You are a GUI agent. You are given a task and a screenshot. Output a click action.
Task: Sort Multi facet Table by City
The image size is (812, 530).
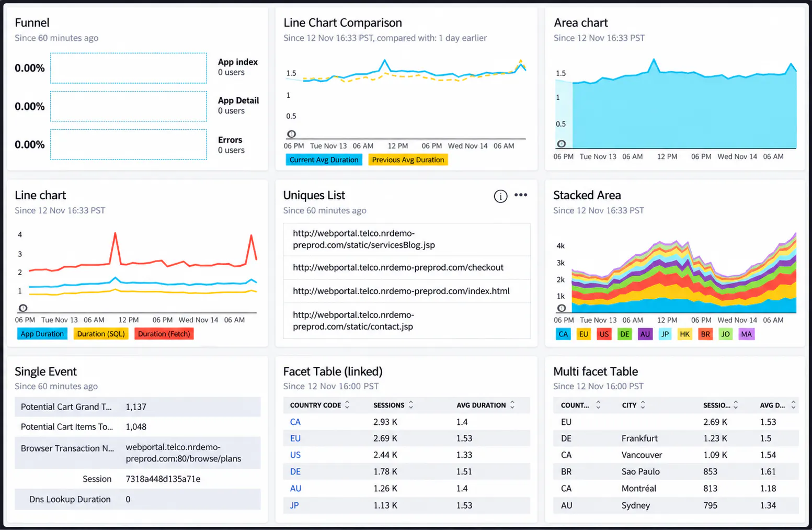[643, 405]
